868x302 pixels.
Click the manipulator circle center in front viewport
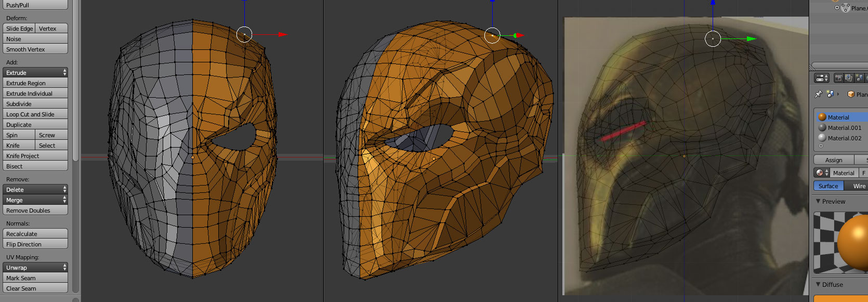pos(244,34)
